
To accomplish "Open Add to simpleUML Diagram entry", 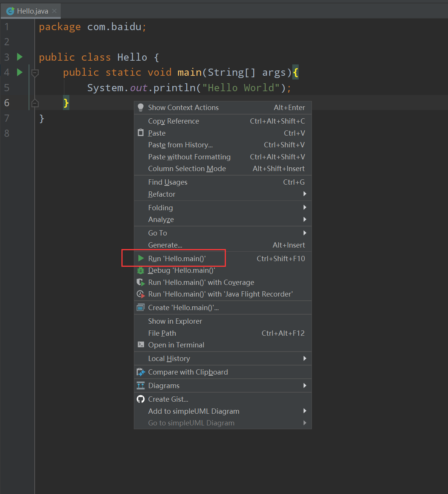I will 222,411.
